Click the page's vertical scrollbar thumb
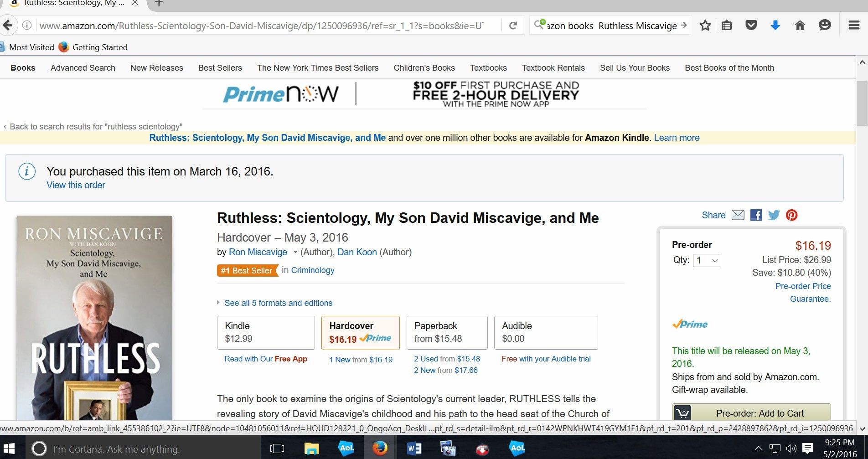 pos(862,103)
